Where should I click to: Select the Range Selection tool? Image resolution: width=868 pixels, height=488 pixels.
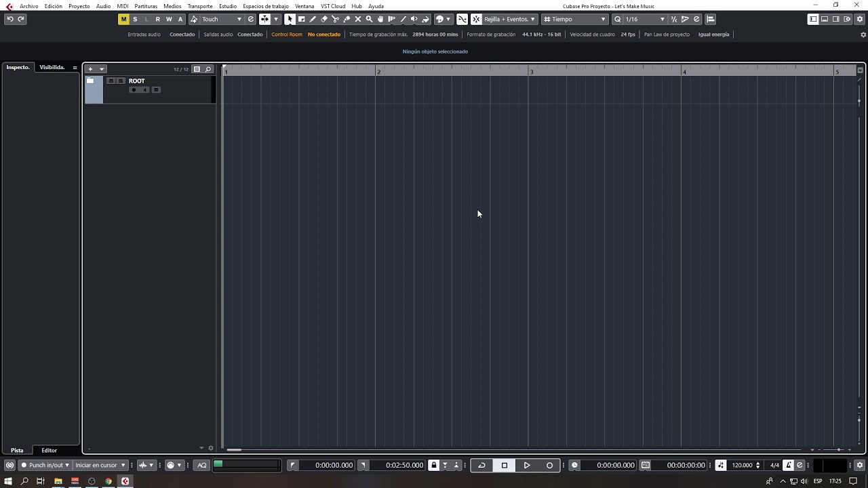point(301,19)
